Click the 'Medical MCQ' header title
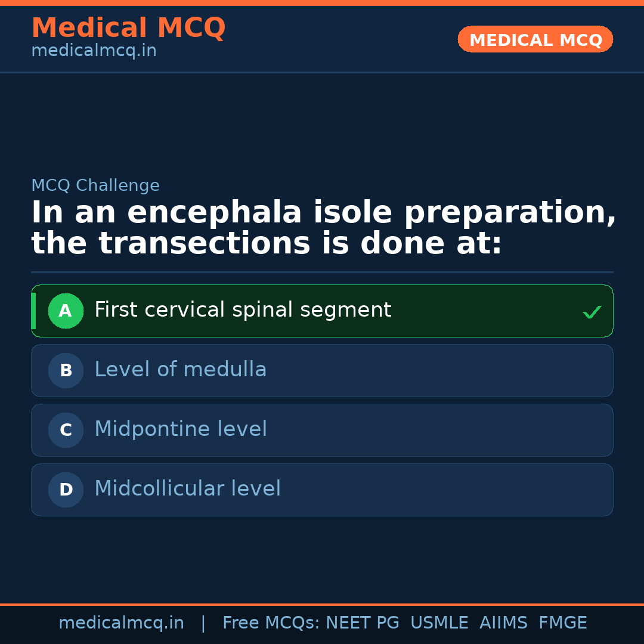Viewport: 644px width, 644px height. (128, 28)
